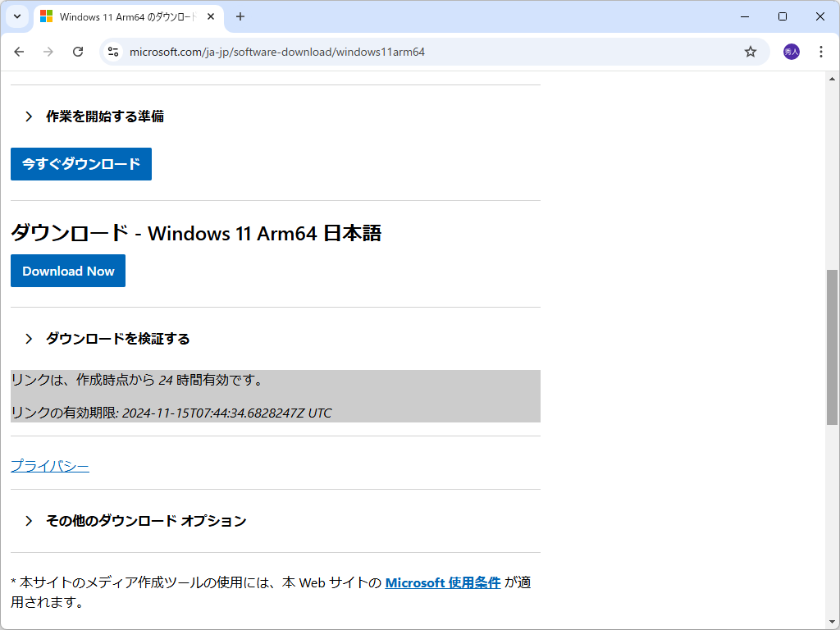Bookmark this page with the star icon
840x630 pixels.
point(749,51)
